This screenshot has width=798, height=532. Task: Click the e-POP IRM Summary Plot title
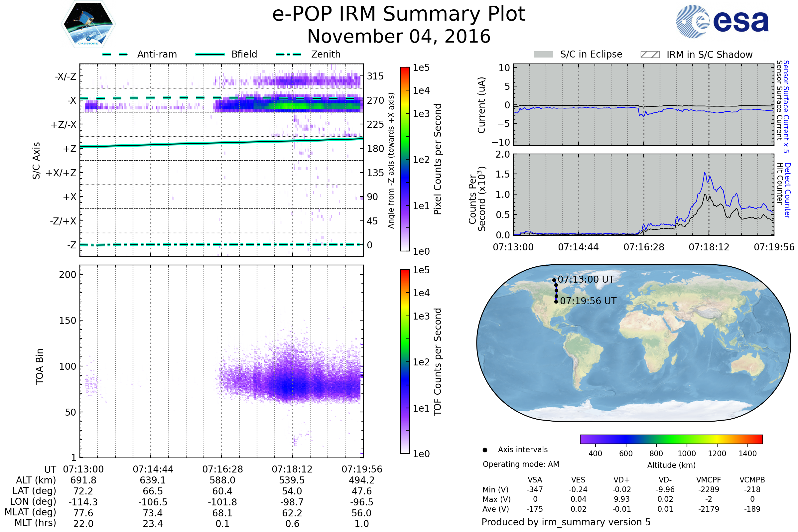(x=399, y=14)
